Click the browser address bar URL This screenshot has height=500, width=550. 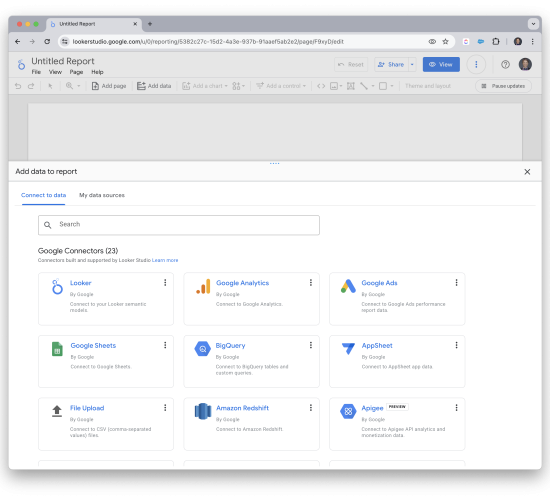pos(208,42)
